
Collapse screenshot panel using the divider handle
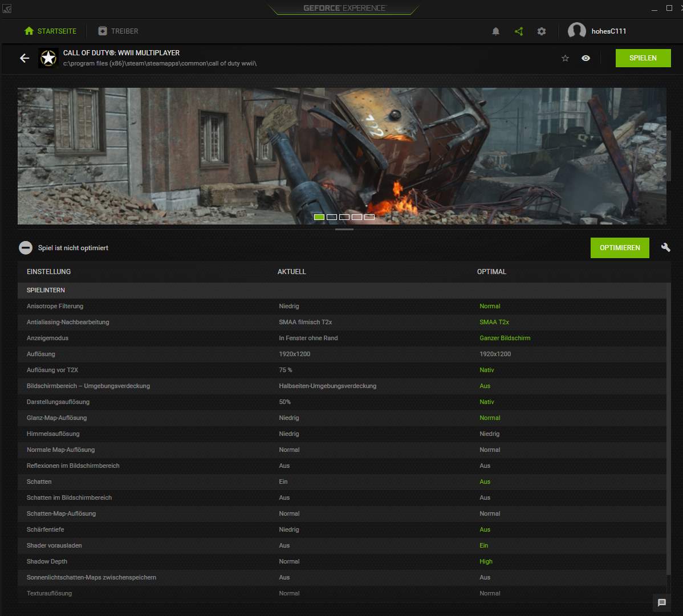pos(344,229)
